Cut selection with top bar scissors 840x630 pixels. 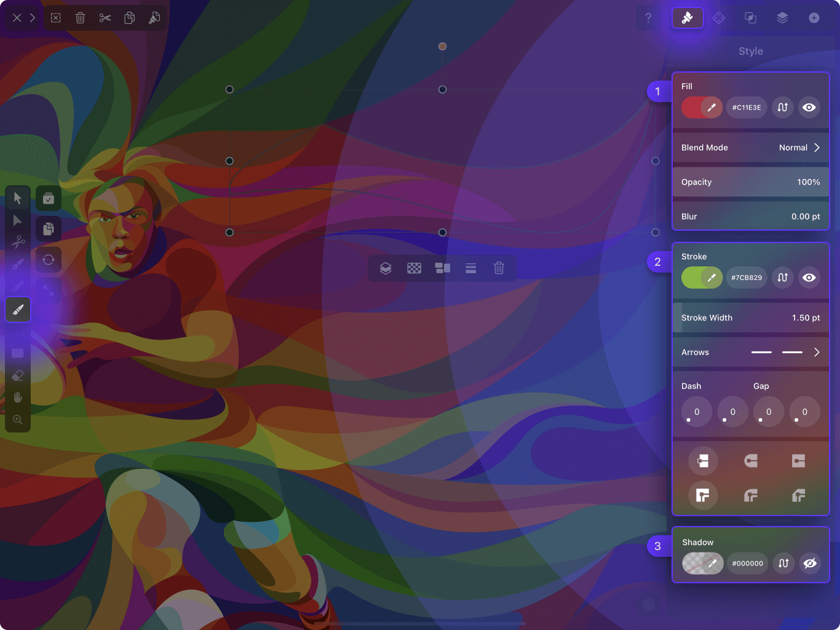click(105, 18)
